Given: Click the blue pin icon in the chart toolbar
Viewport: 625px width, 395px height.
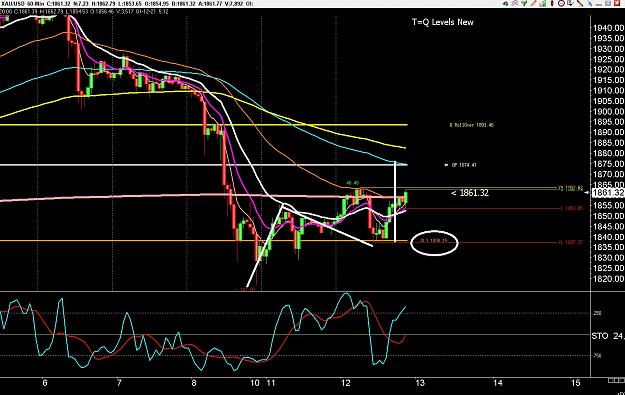Looking at the screenshot, I should click(590, 4).
